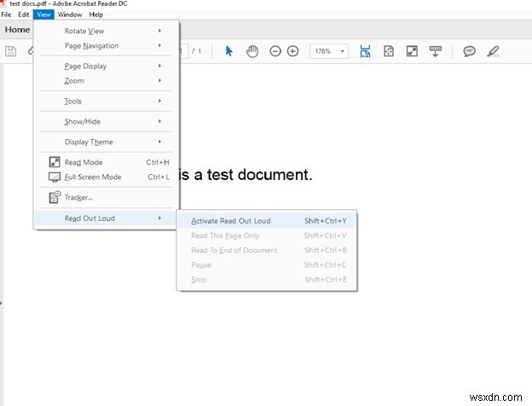Click the Highlight text pen icon

pos(493,51)
